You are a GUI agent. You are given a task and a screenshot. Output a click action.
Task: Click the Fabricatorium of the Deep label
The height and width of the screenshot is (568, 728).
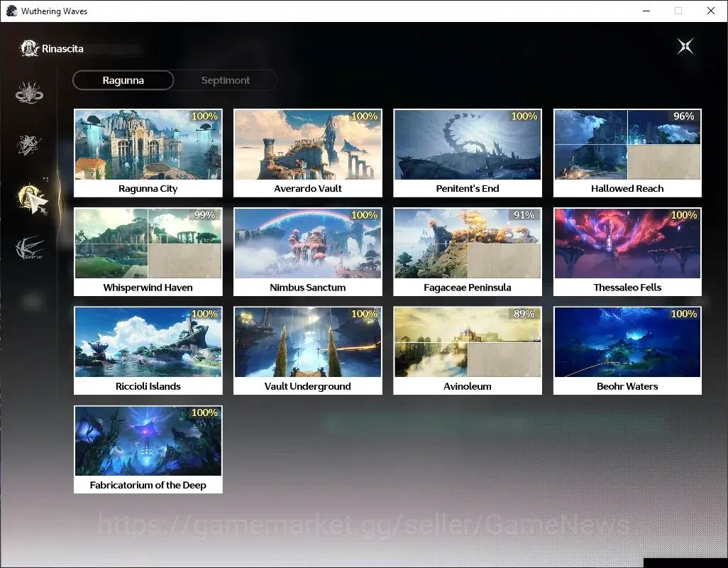[x=148, y=486]
